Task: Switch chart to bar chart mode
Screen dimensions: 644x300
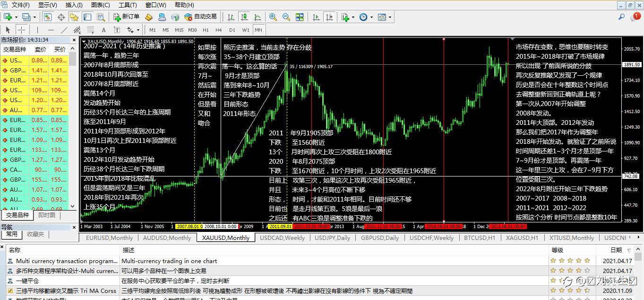Action: [231, 17]
